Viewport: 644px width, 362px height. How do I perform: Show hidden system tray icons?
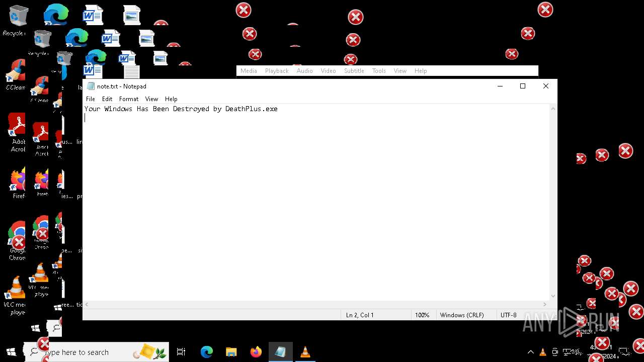click(530, 352)
